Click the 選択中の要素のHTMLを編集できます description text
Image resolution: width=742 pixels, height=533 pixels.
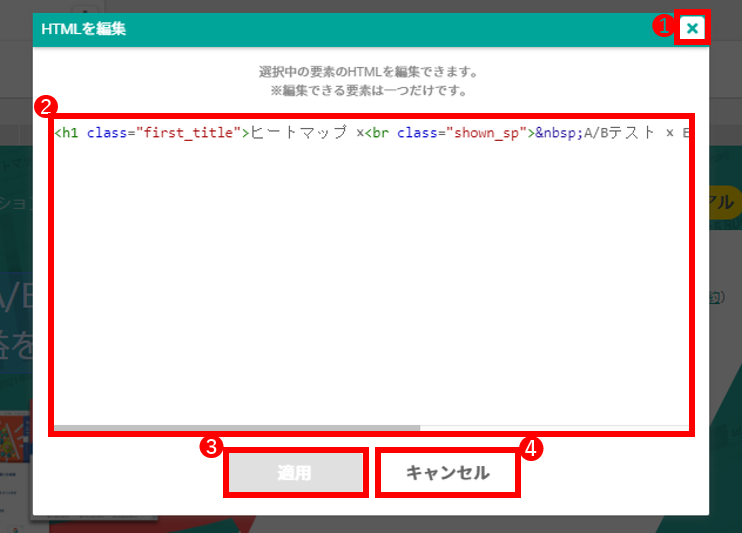click(x=369, y=72)
